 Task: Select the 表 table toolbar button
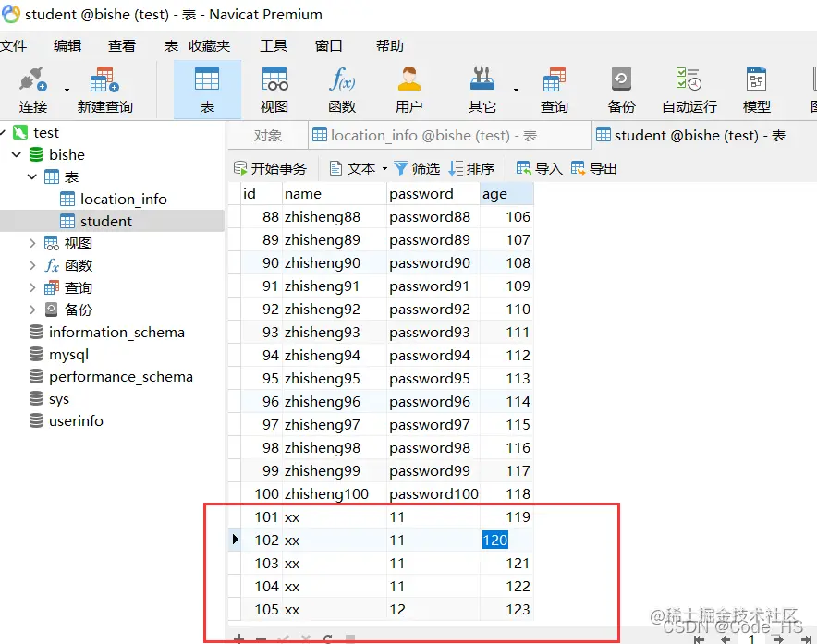207,90
